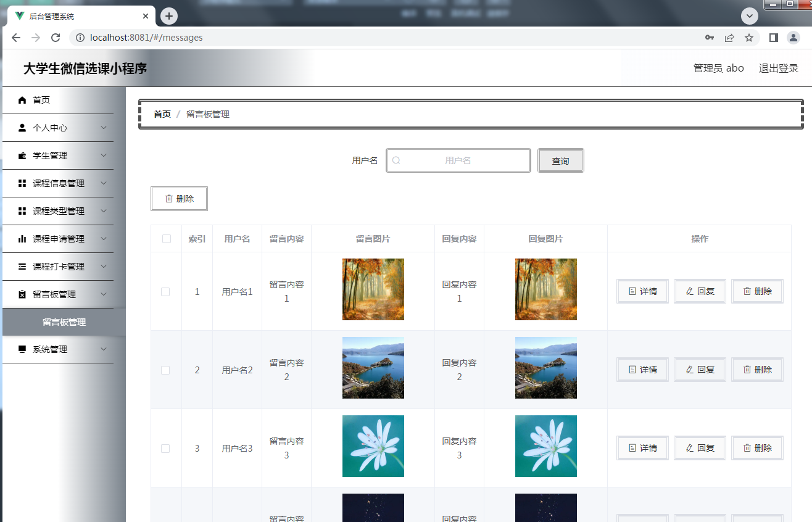Click the 学生管理 wallet icon
The image size is (812, 522).
22,155
